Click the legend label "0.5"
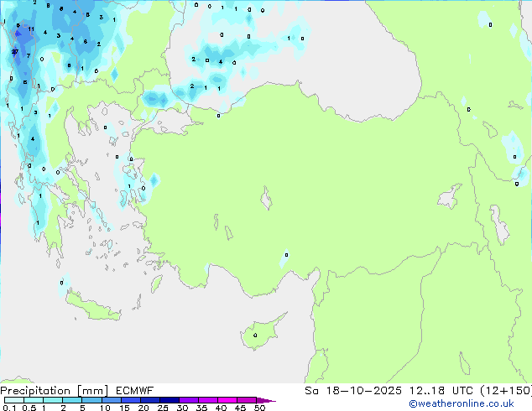 29,408
